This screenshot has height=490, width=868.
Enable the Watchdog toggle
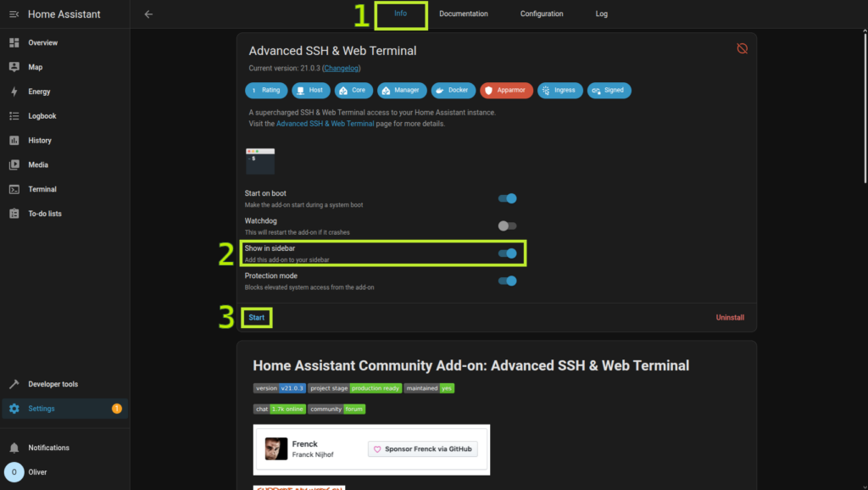coord(507,226)
